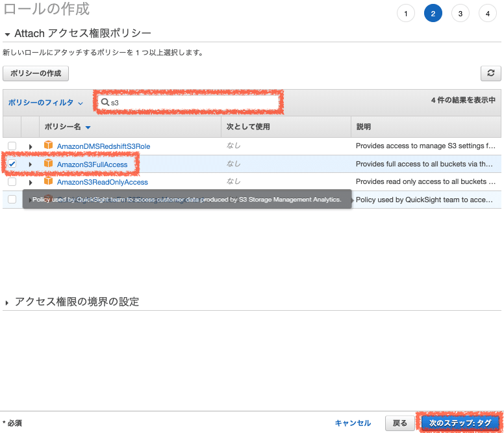Click the refresh policies icon button

[x=490, y=73]
